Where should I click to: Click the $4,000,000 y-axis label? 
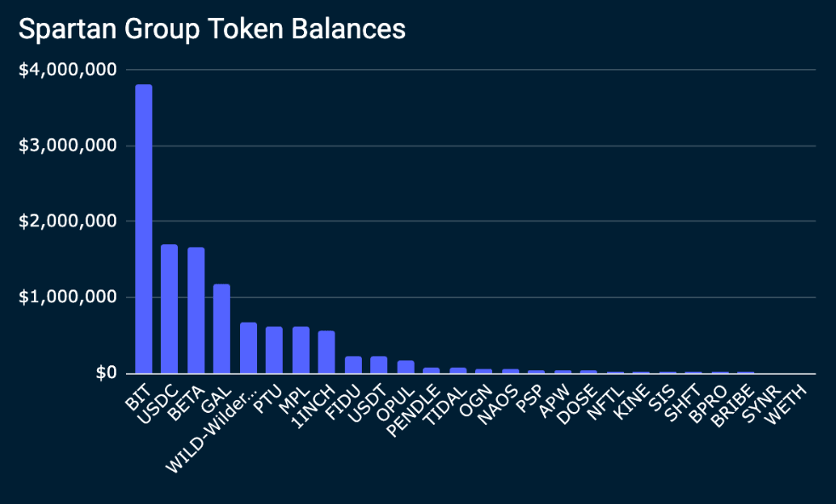68,70
